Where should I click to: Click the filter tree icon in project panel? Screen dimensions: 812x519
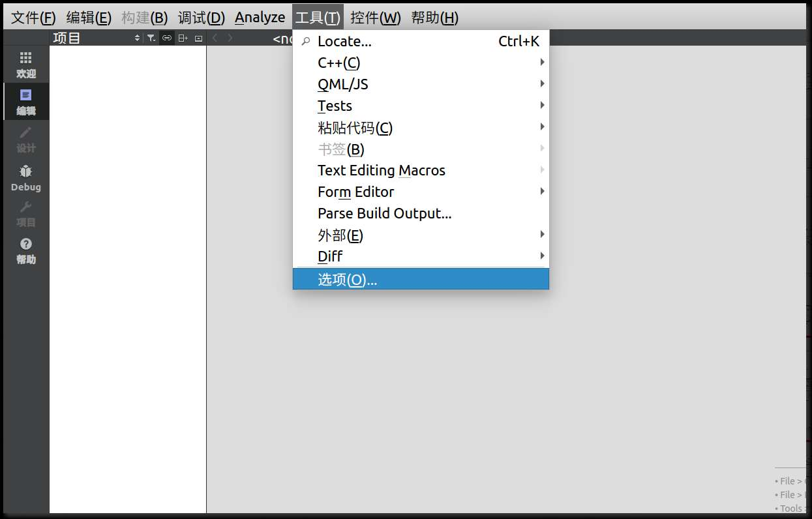pos(151,38)
